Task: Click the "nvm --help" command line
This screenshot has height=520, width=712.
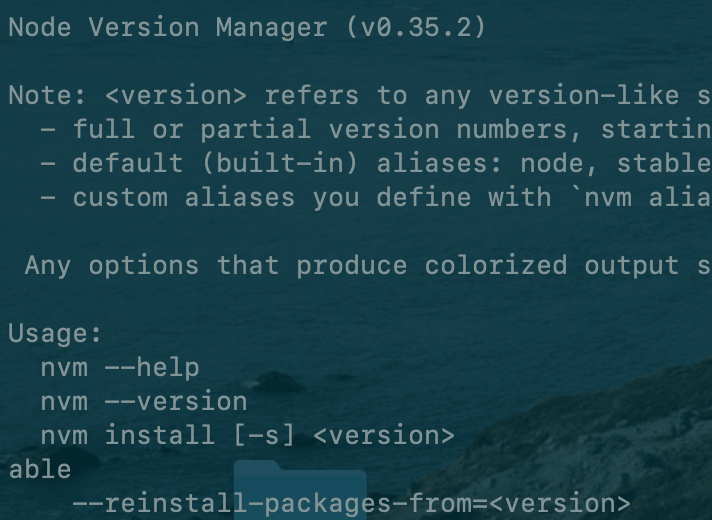Action: [x=120, y=367]
